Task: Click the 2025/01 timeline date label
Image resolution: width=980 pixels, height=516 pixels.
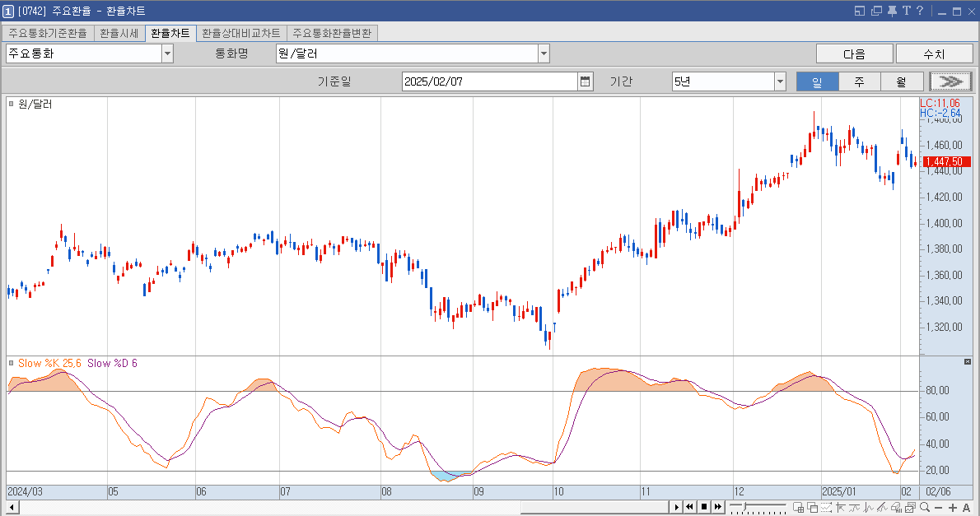Action: click(x=838, y=491)
